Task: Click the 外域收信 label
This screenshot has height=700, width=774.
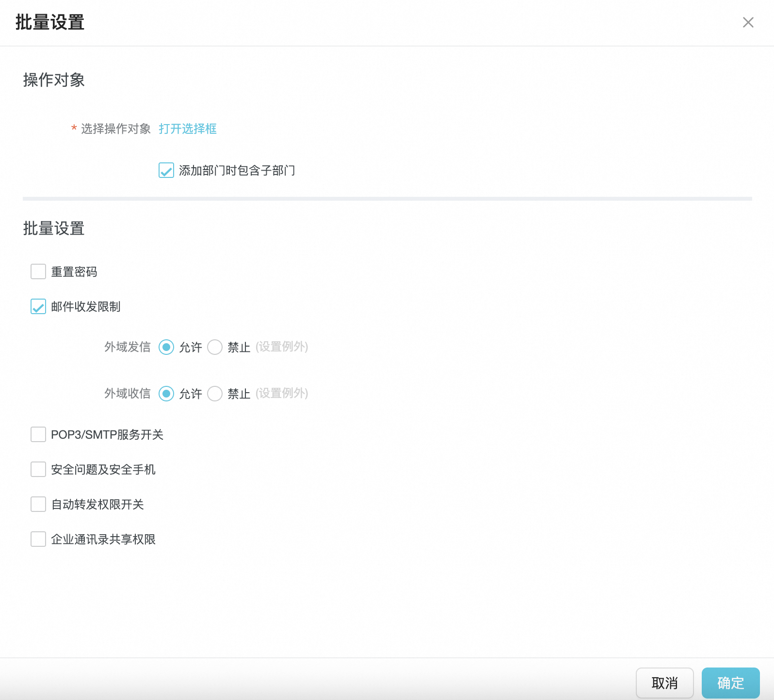Action: pos(128,393)
